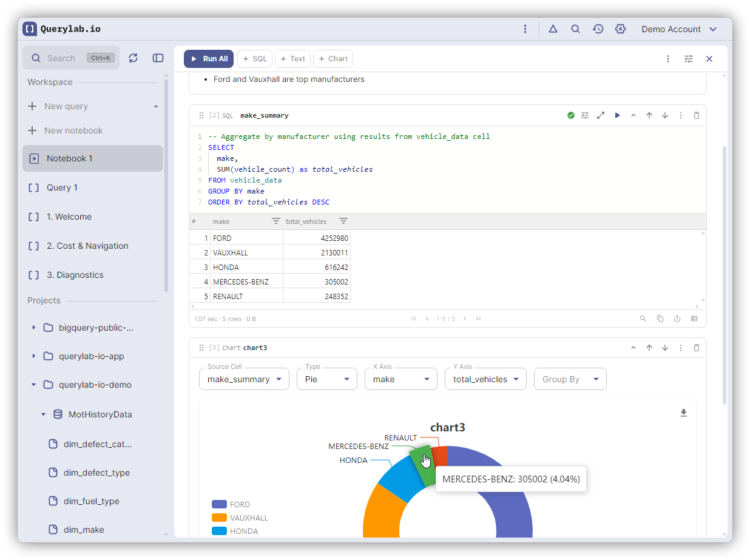Filter the make column

click(275, 221)
